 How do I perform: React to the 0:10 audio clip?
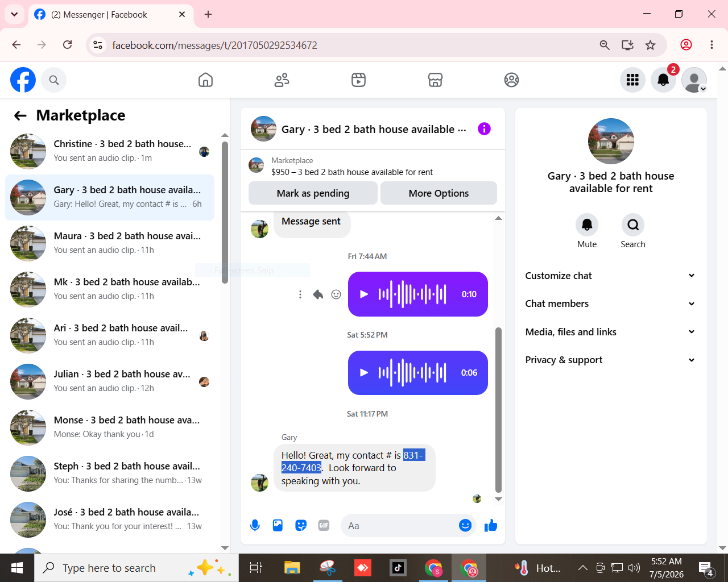click(336, 294)
